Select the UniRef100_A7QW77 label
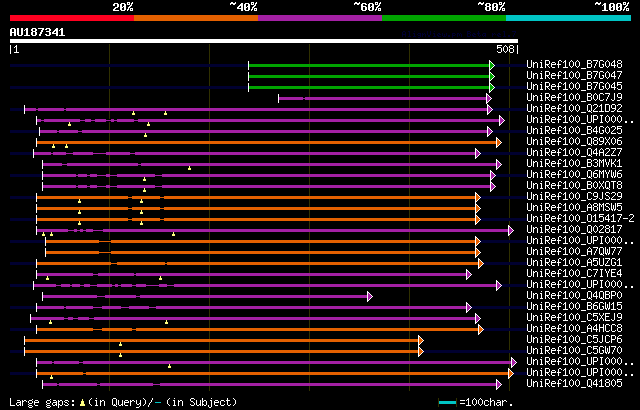This screenshot has height=410, width=640. tap(574, 252)
